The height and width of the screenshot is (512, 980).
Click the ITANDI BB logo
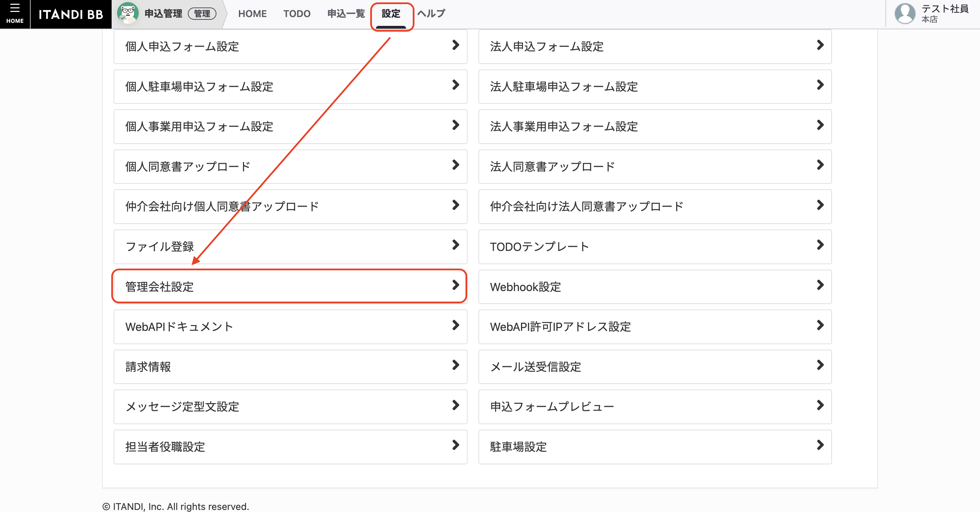(71, 14)
